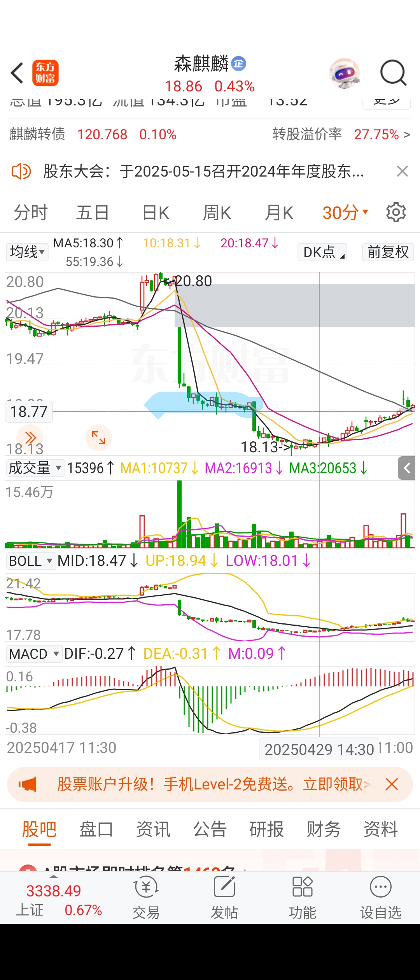Tap the search magnifier icon
The height and width of the screenshot is (980, 420).
coord(393,73)
